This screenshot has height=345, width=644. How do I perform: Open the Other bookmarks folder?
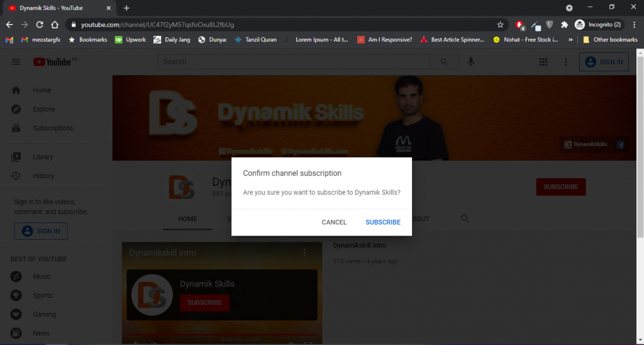tap(610, 40)
